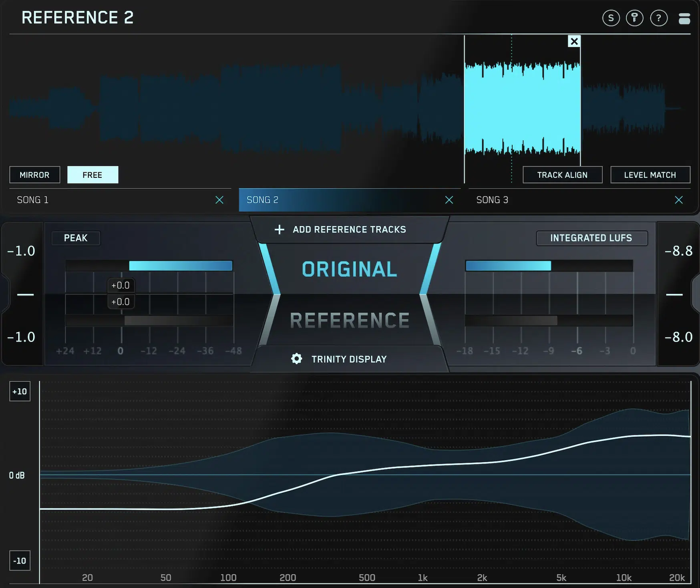Image resolution: width=700 pixels, height=588 pixels.
Task: Click the 20k frequency label
Action: coord(677,578)
